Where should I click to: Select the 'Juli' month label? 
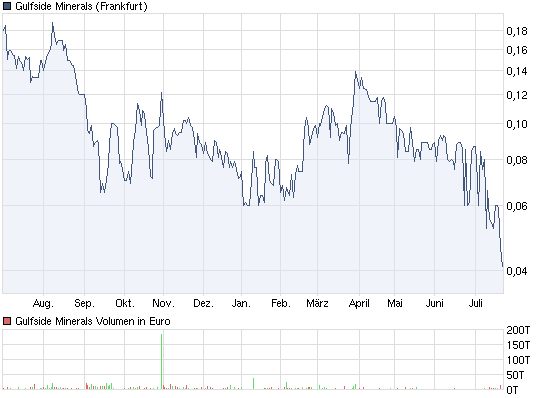pyautogui.click(x=475, y=303)
